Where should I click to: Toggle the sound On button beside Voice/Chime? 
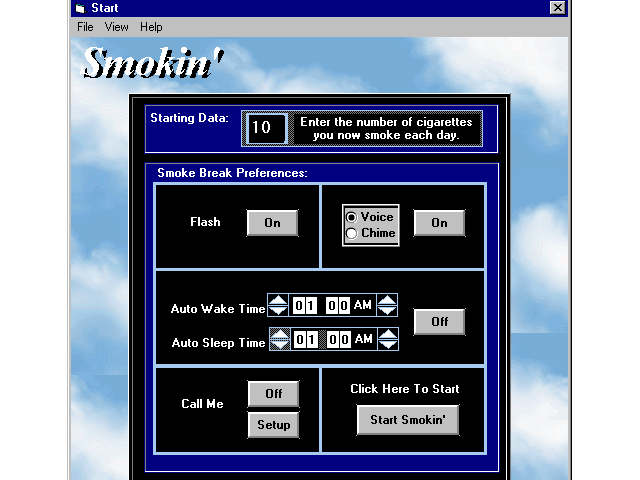coord(439,223)
